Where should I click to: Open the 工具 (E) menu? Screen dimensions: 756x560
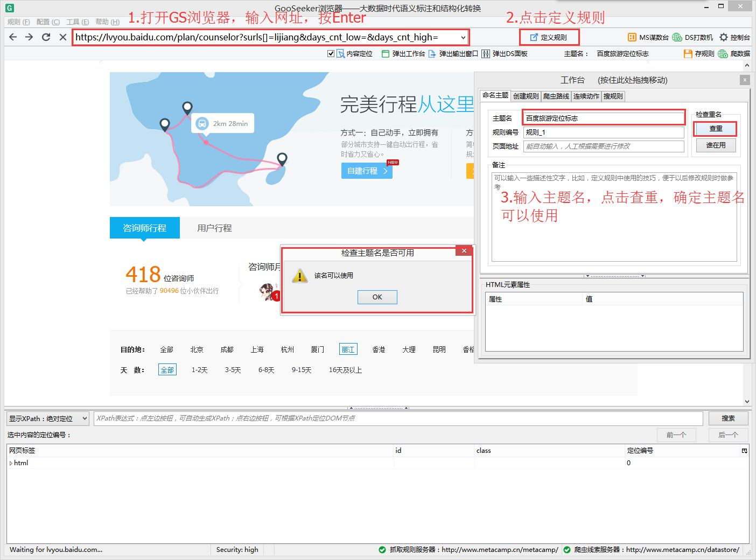click(x=78, y=22)
